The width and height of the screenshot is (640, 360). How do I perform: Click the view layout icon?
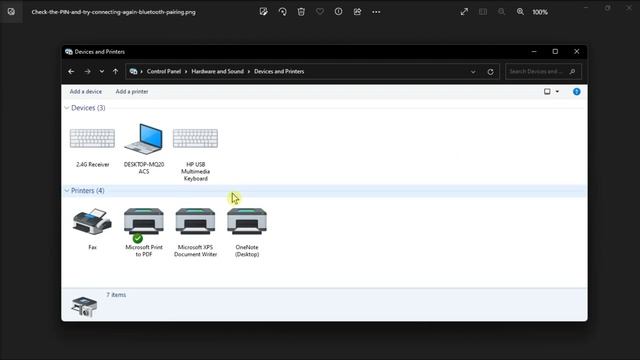tap(547, 91)
